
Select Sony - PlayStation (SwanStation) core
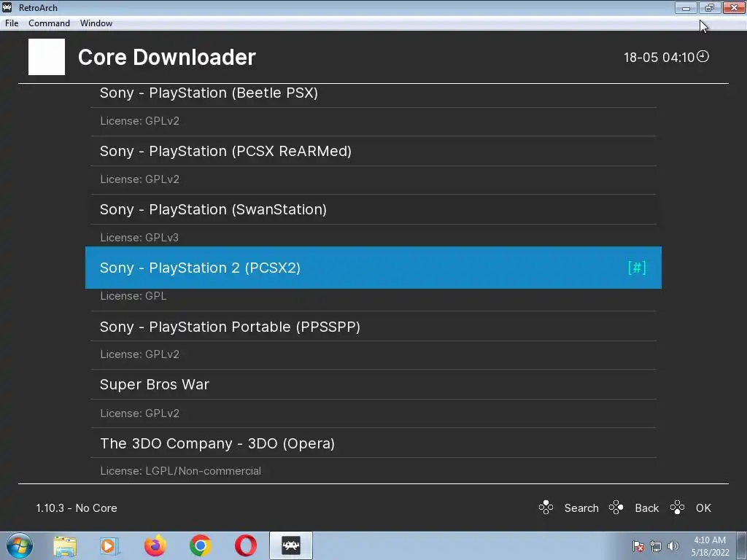click(x=373, y=209)
